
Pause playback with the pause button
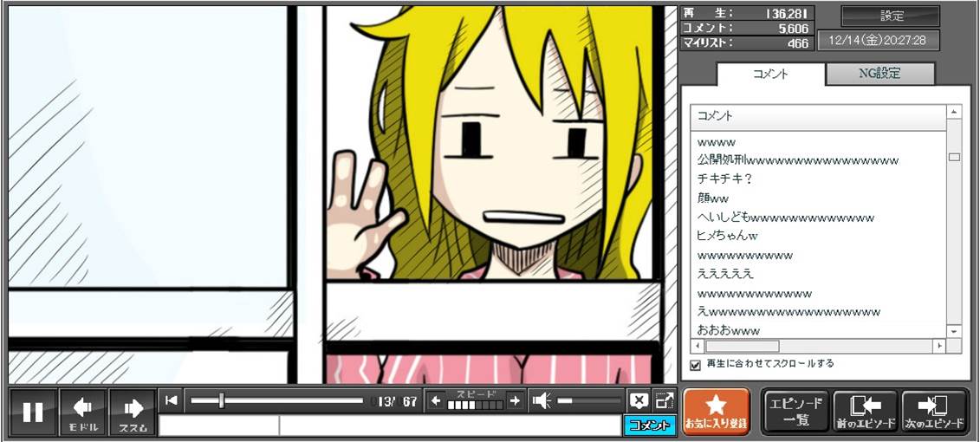tap(33, 412)
